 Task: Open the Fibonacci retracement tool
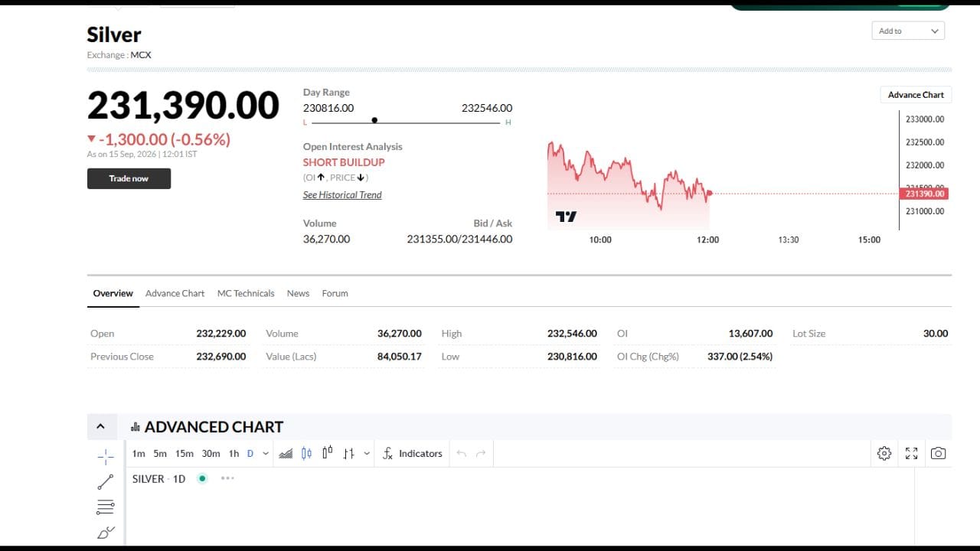106,507
